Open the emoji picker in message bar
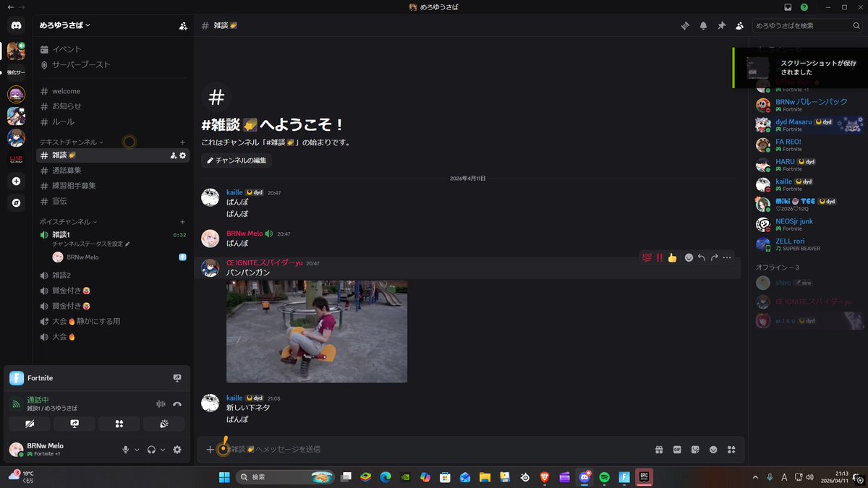The width and height of the screenshot is (868, 488). coord(713,450)
